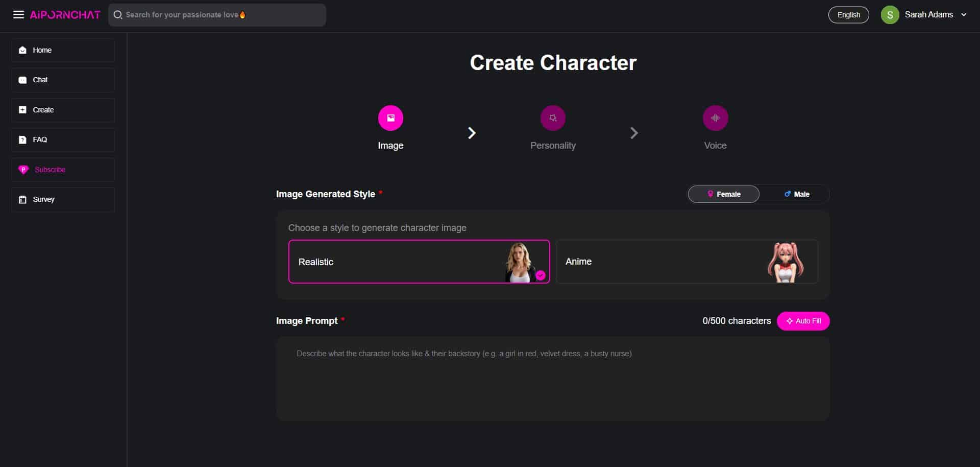
Task: Click the Auto Fill sparkle icon
Action: click(790, 321)
